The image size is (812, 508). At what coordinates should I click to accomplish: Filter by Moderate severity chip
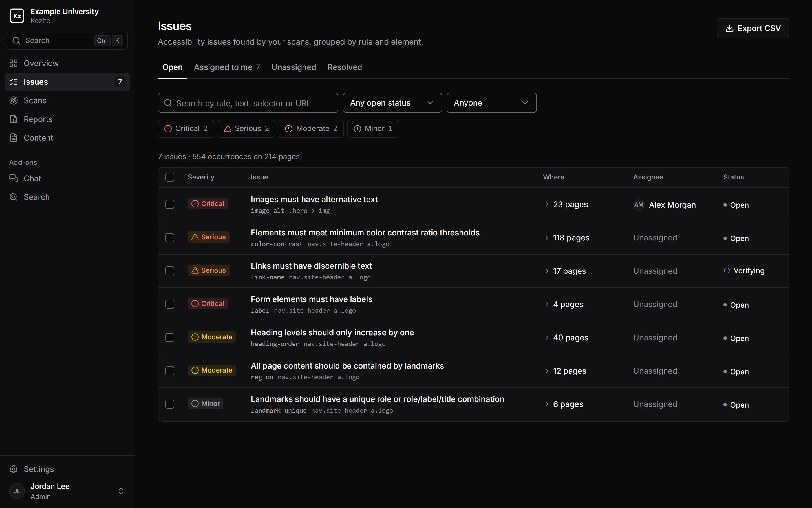(x=311, y=129)
